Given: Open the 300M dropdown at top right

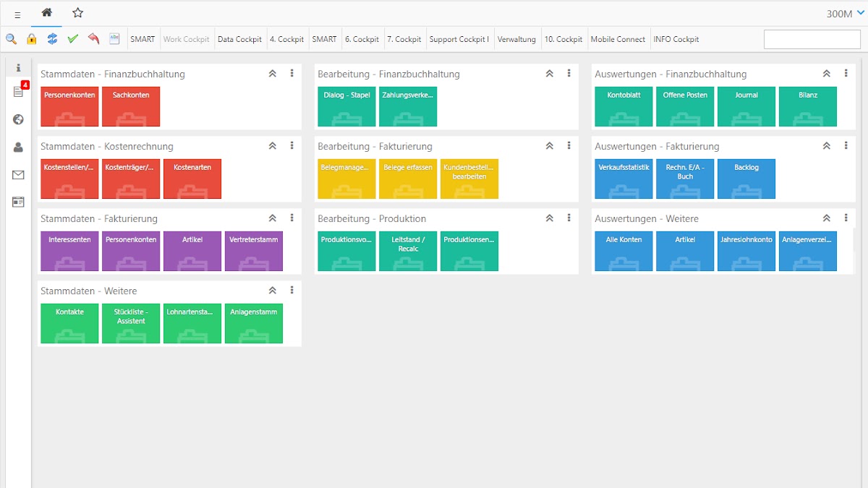Looking at the screenshot, I should [x=845, y=14].
